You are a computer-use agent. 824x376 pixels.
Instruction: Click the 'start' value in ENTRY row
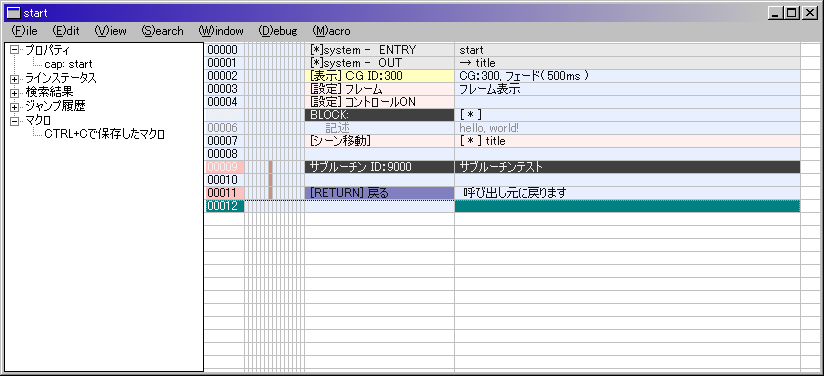pos(627,50)
